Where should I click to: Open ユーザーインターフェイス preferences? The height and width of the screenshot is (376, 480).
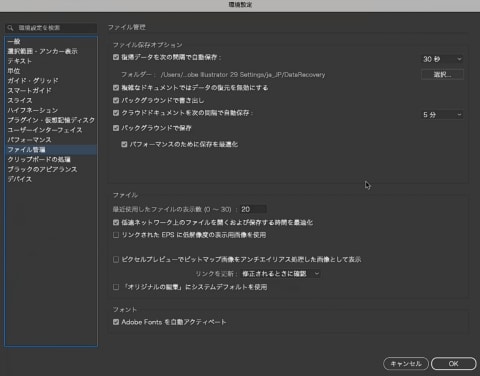click(x=51, y=130)
